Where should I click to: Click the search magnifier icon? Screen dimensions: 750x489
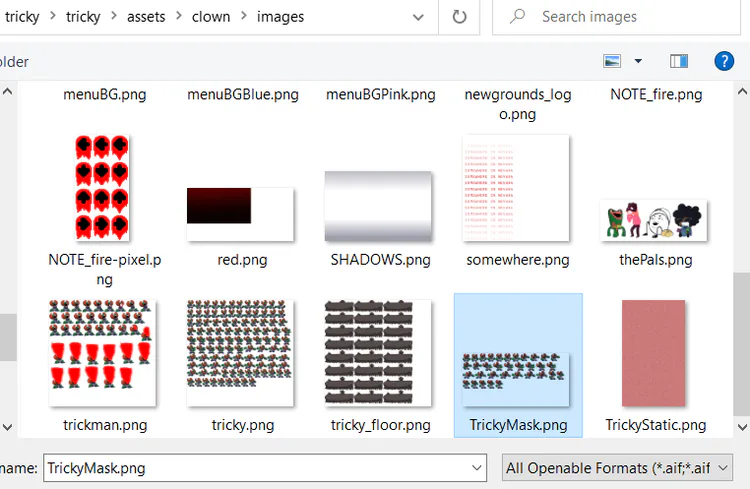(x=517, y=17)
